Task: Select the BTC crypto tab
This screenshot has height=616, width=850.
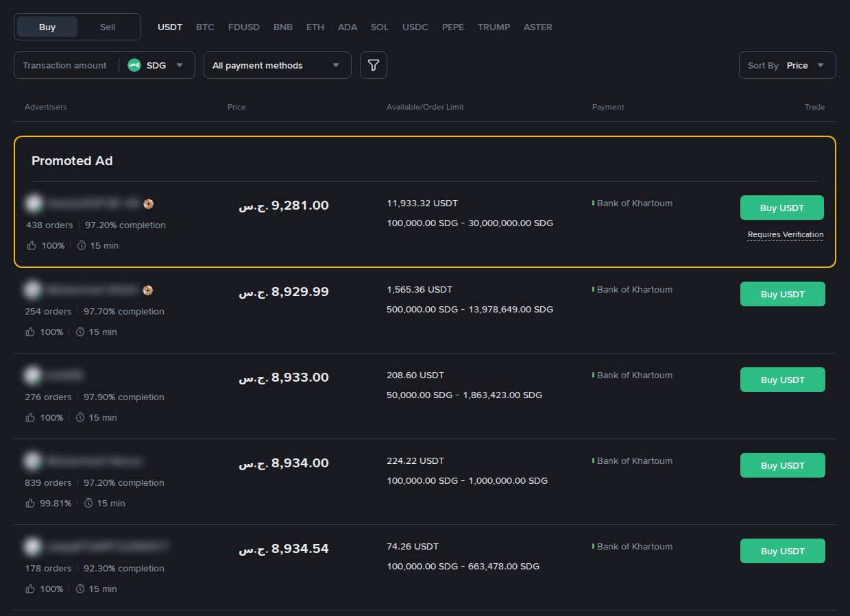Action: 205,27
